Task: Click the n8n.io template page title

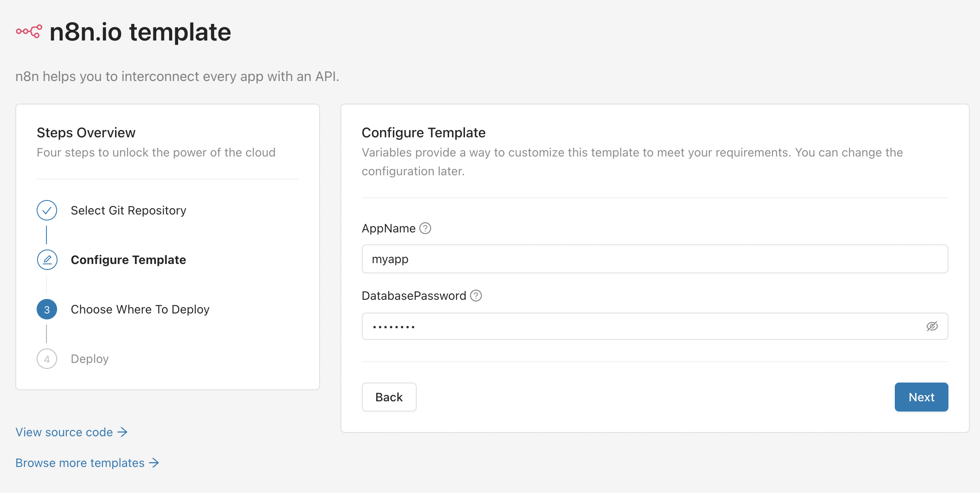Action: 140,32
